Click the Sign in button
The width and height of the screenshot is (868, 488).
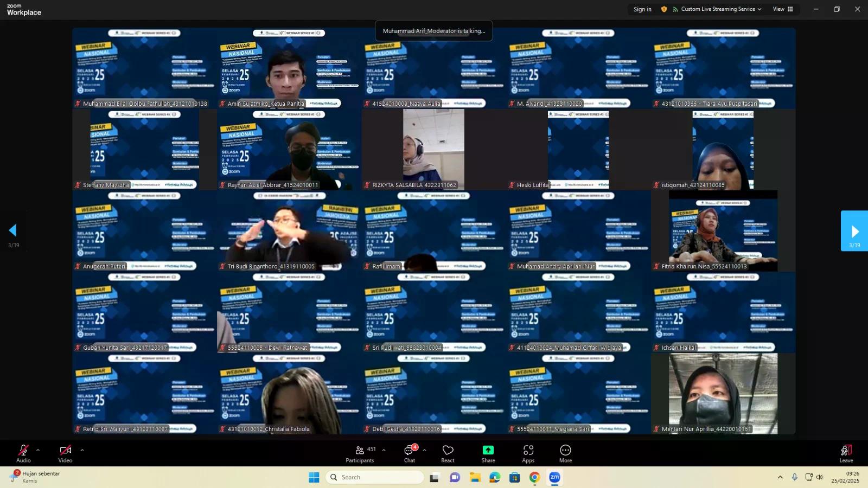(x=642, y=9)
